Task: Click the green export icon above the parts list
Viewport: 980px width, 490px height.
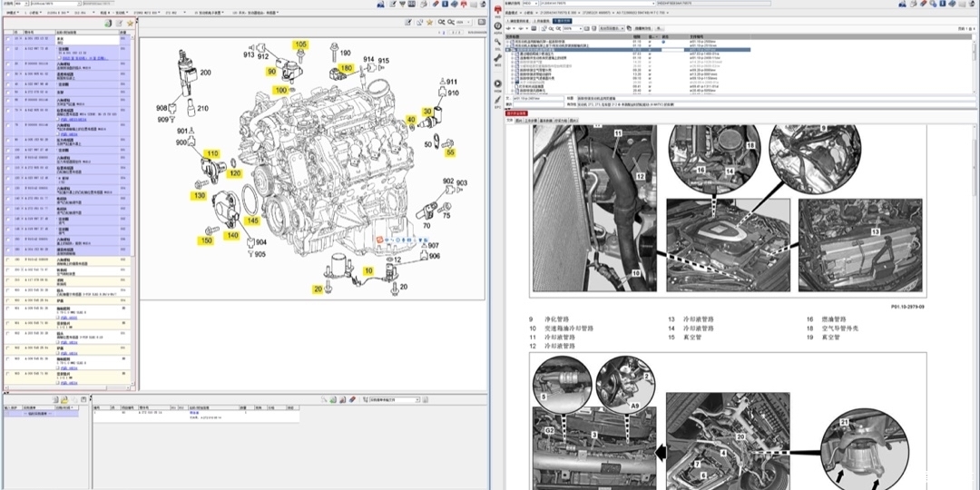Action: click(x=107, y=23)
